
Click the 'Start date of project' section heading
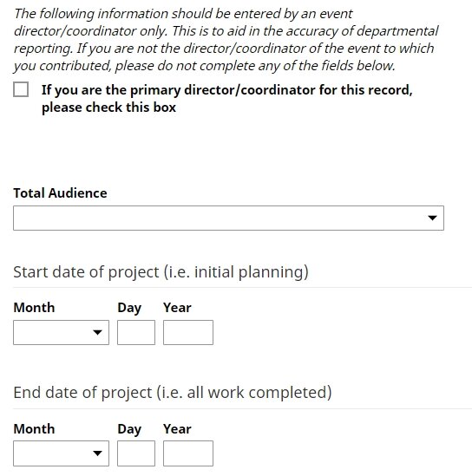click(x=161, y=272)
